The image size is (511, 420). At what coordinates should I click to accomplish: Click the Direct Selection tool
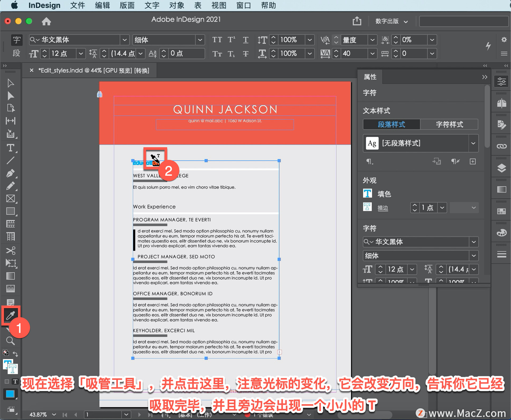point(10,96)
